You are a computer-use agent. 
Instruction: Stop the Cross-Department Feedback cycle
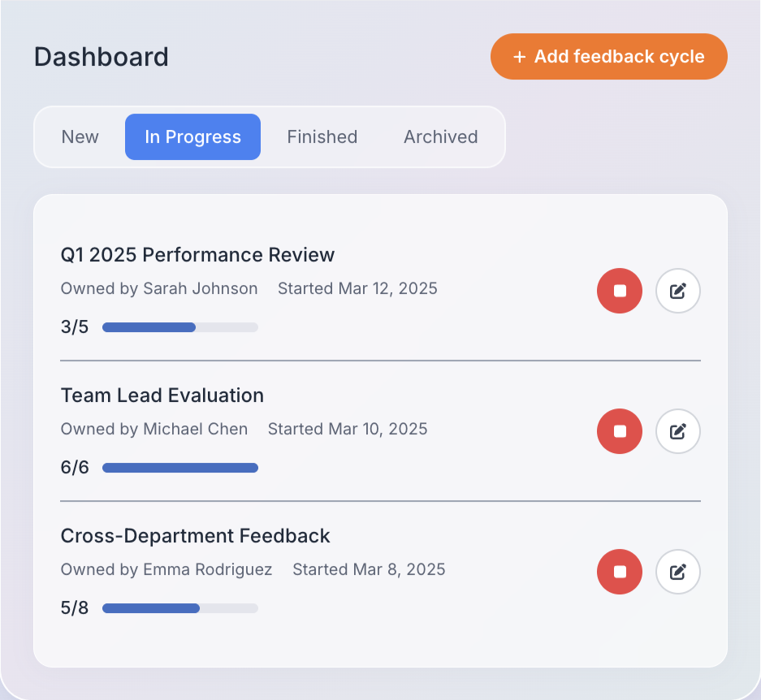click(x=619, y=571)
